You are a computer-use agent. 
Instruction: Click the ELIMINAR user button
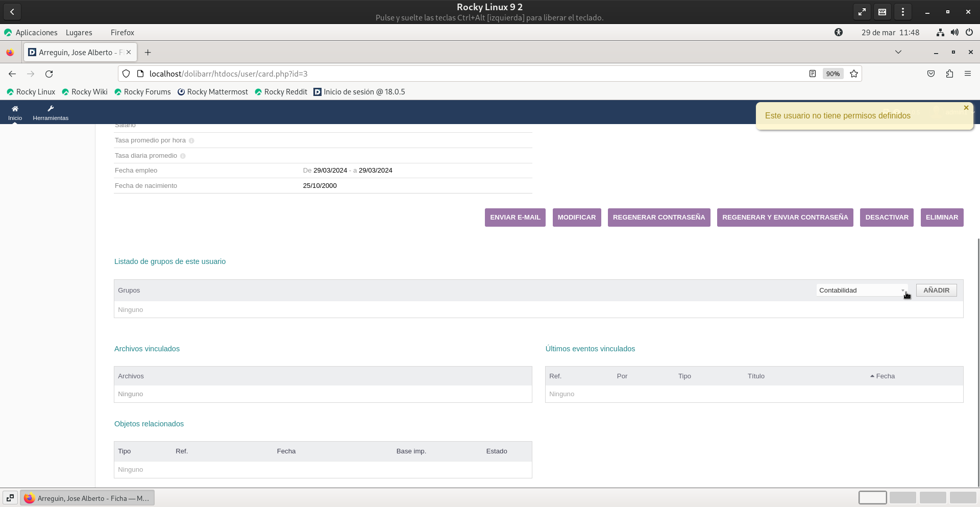[x=942, y=218]
